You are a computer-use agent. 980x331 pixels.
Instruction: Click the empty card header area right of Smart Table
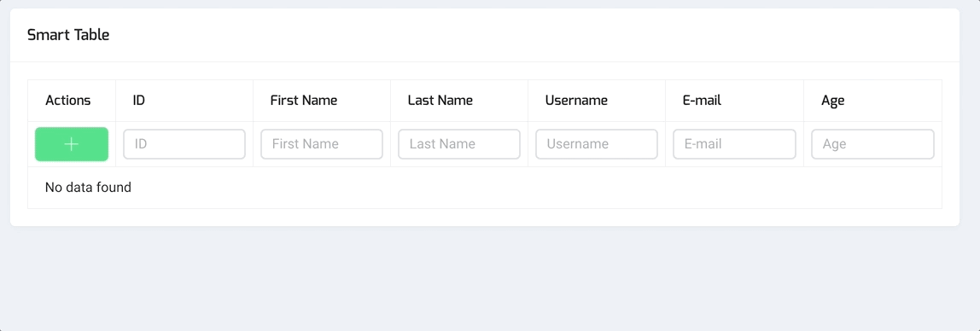pyautogui.click(x=531, y=35)
